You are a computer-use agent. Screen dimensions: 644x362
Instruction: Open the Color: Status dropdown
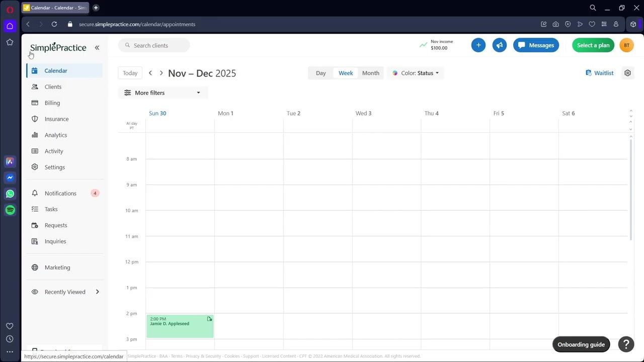(x=416, y=73)
